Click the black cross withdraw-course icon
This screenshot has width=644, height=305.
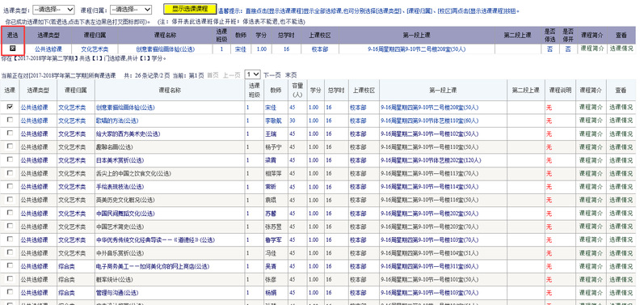pos(12,49)
